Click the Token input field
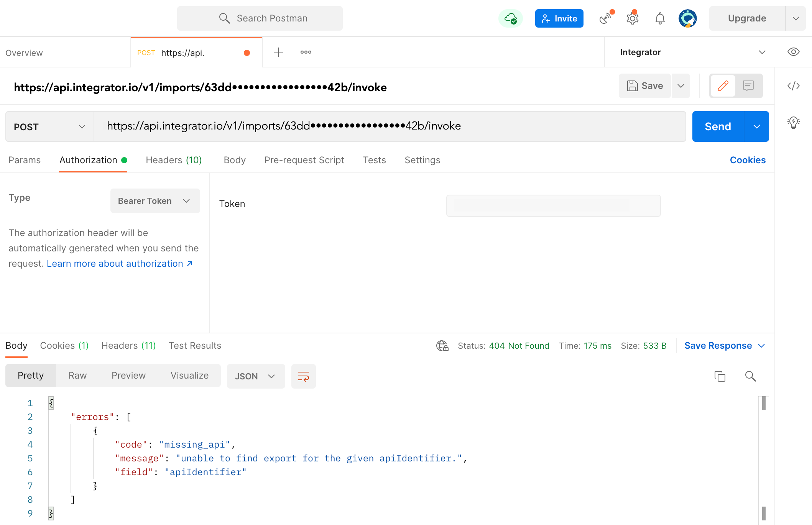The image size is (812, 525). 553,206
